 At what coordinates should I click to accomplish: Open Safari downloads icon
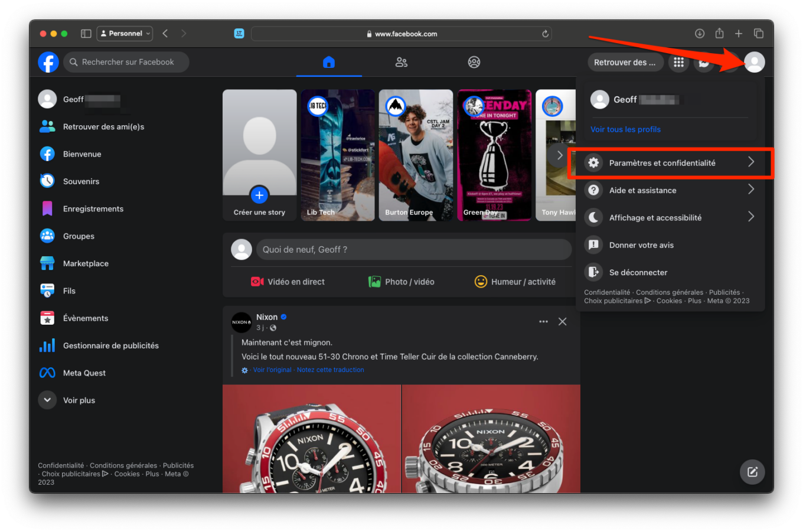click(700, 34)
